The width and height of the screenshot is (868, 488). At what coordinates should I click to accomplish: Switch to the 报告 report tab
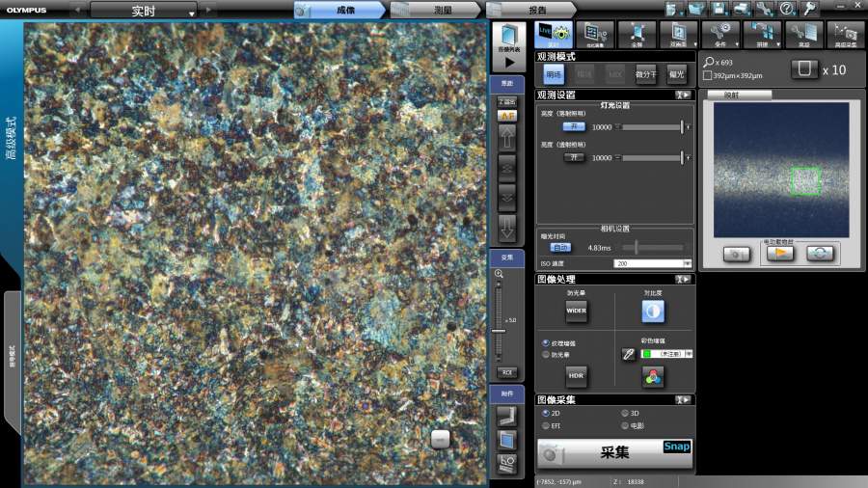530,10
